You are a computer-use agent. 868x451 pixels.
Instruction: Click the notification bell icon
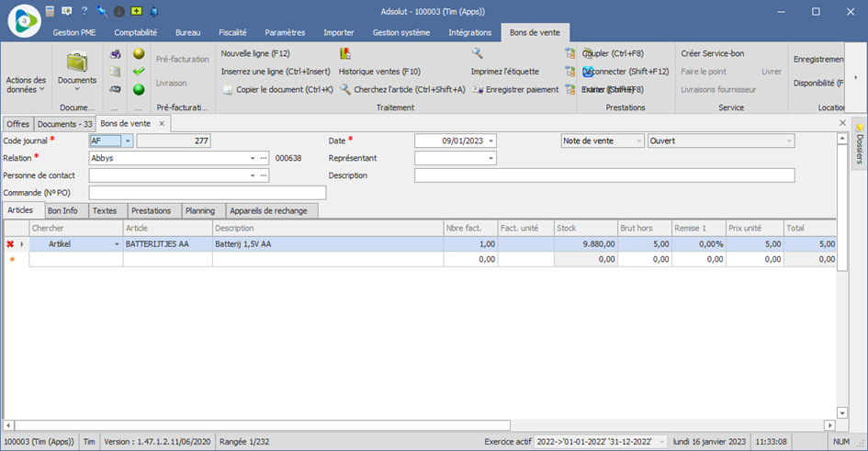point(154,11)
